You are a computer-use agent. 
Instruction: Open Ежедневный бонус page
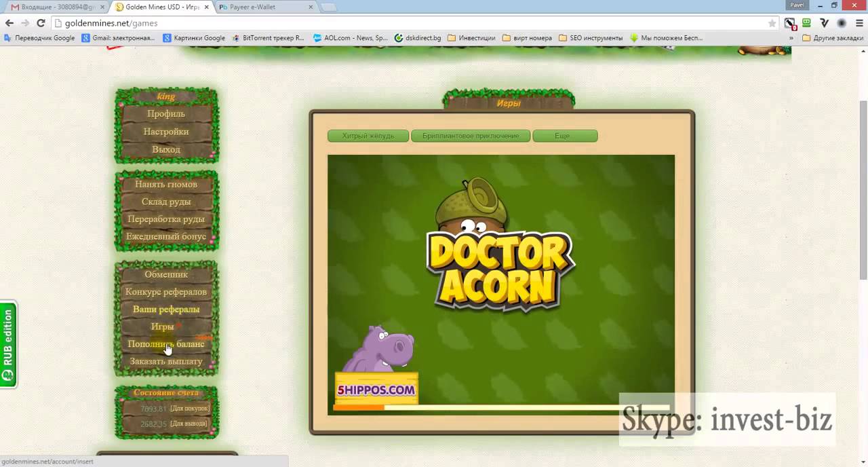[166, 237]
